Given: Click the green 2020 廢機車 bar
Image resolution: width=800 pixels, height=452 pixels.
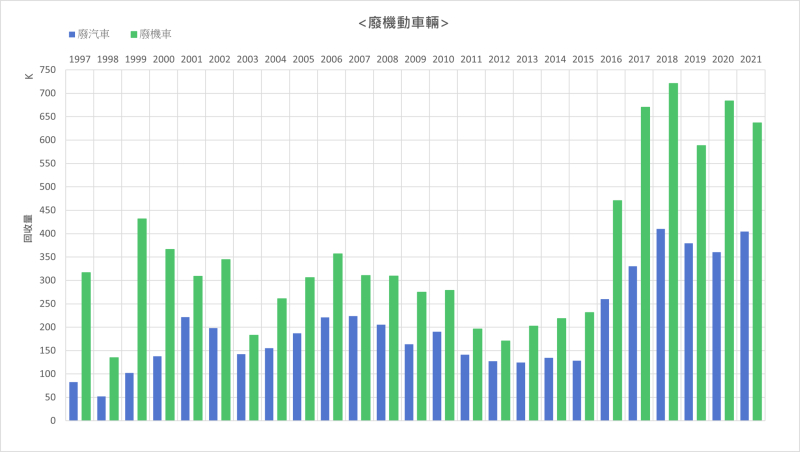Looking at the screenshot, I should (x=729, y=261).
